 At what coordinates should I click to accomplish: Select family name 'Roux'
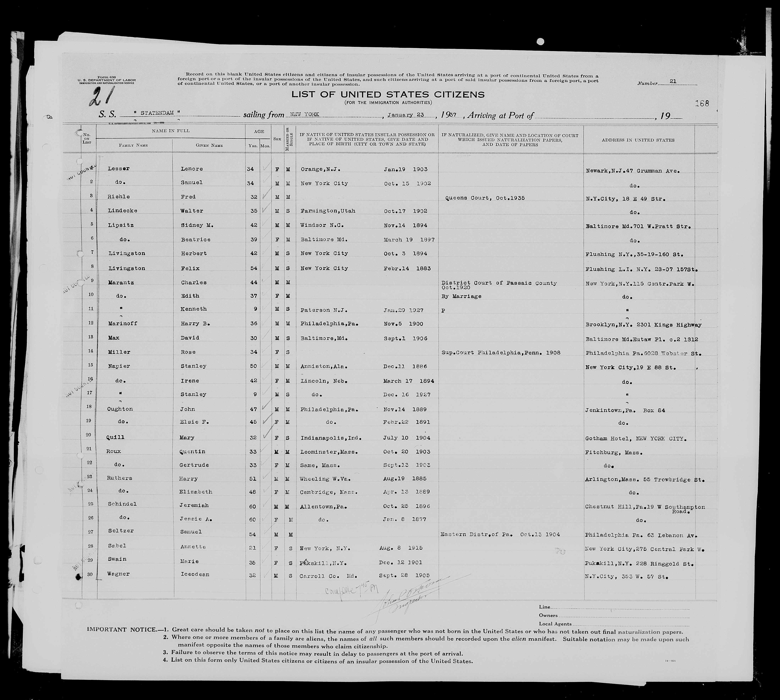tap(113, 451)
